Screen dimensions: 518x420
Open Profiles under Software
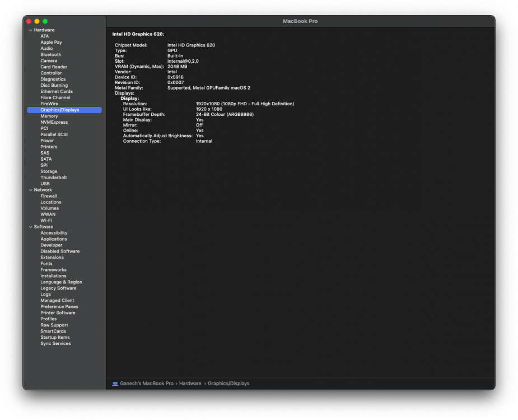click(x=49, y=319)
